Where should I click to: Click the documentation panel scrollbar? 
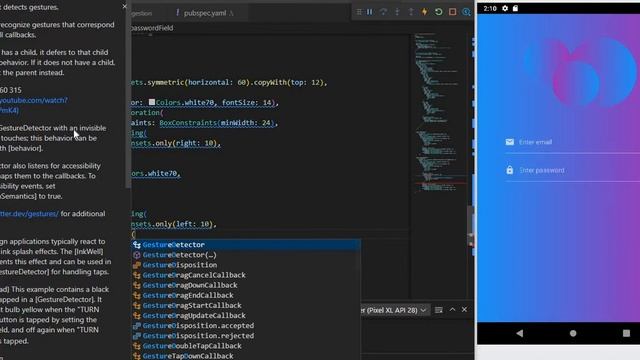pos(128,94)
